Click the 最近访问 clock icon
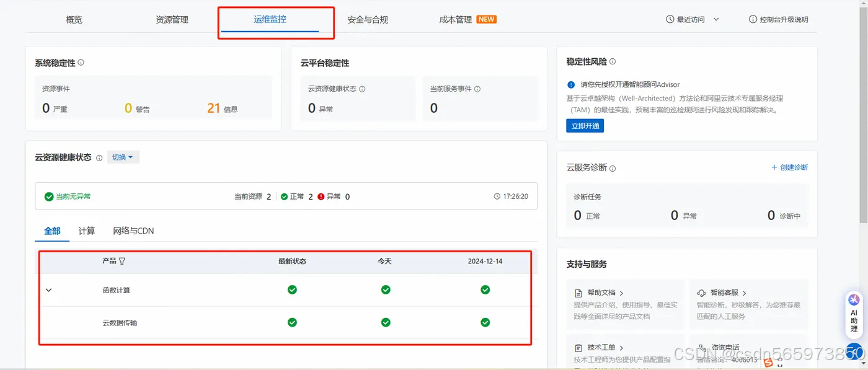Viewport: 868px width, 370px height. tap(670, 19)
